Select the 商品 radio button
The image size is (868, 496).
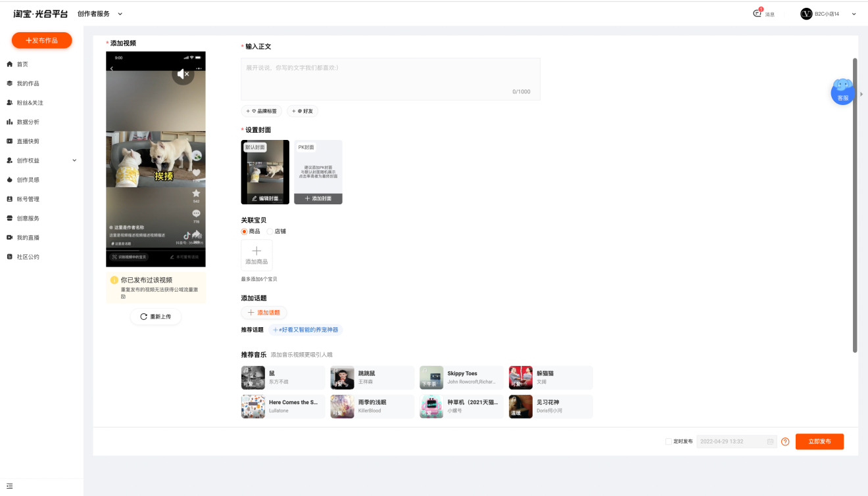(245, 231)
